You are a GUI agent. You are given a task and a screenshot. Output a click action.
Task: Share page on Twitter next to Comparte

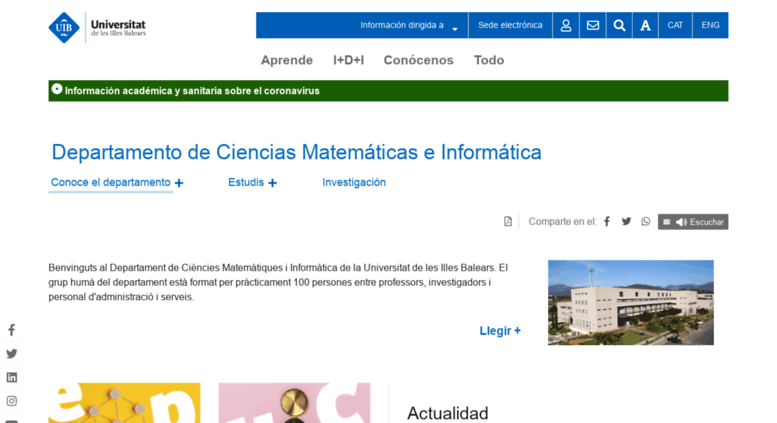(x=626, y=221)
